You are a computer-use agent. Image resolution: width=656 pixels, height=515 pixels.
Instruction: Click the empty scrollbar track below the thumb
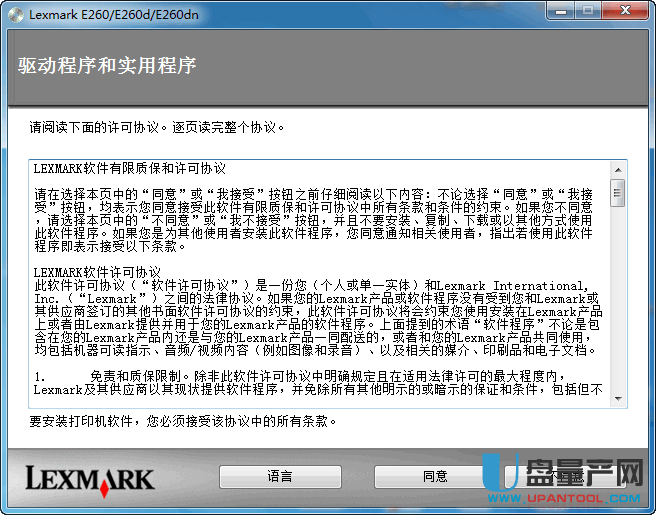coord(618,300)
